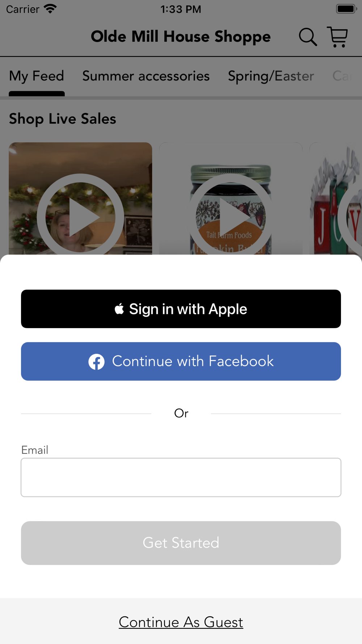Select the Shop Live Sales heading
Image resolution: width=362 pixels, height=644 pixels.
point(63,119)
